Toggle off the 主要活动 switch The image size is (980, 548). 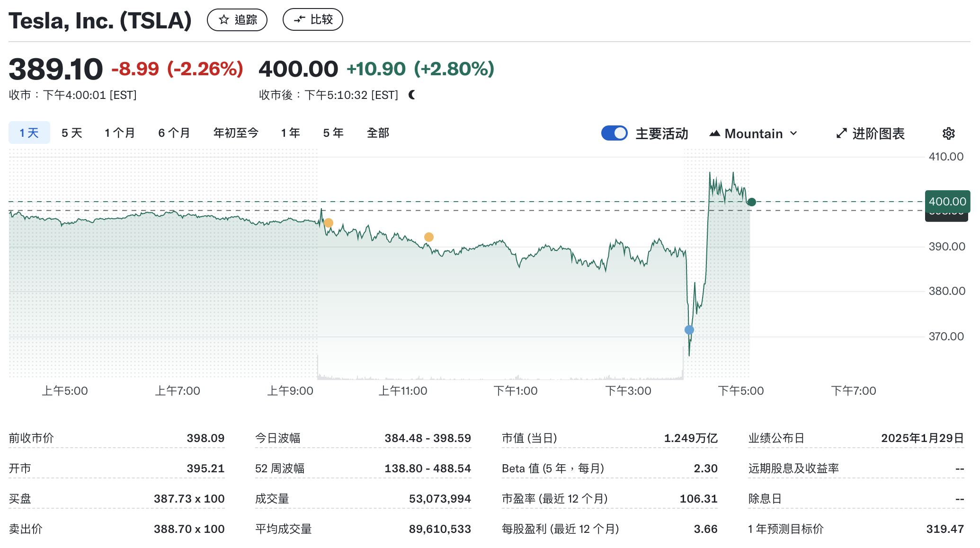614,133
